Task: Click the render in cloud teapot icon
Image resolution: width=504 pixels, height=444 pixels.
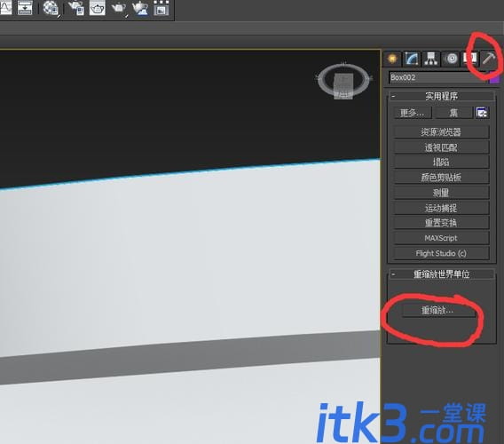Action: point(140,8)
